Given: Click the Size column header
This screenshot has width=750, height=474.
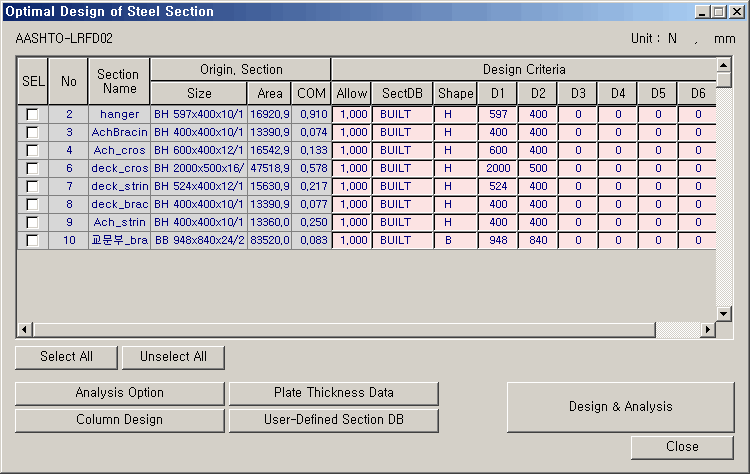Looking at the screenshot, I should pyautogui.click(x=199, y=93).
